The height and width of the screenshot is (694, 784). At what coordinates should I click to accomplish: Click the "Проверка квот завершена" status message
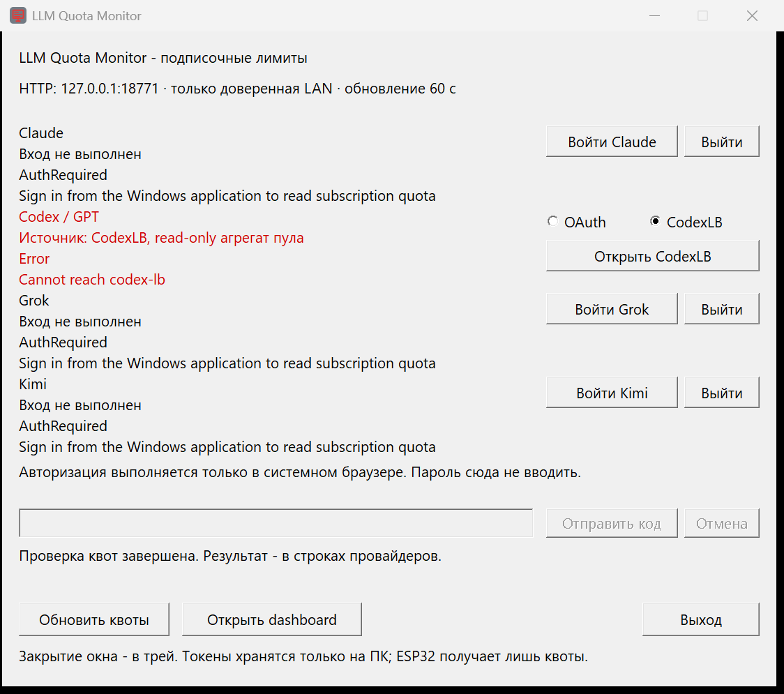click(x=230, y=556)
